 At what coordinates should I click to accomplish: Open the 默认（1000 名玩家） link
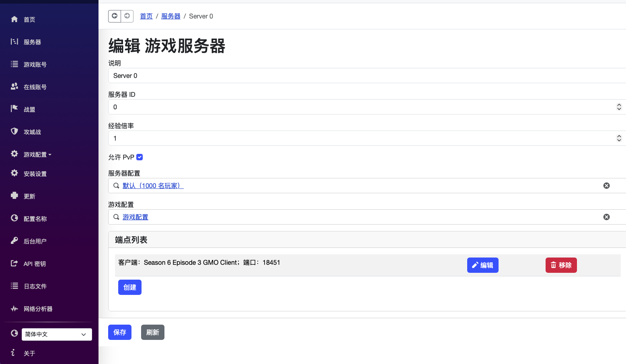pyautogui.click(x=153, y=186)
